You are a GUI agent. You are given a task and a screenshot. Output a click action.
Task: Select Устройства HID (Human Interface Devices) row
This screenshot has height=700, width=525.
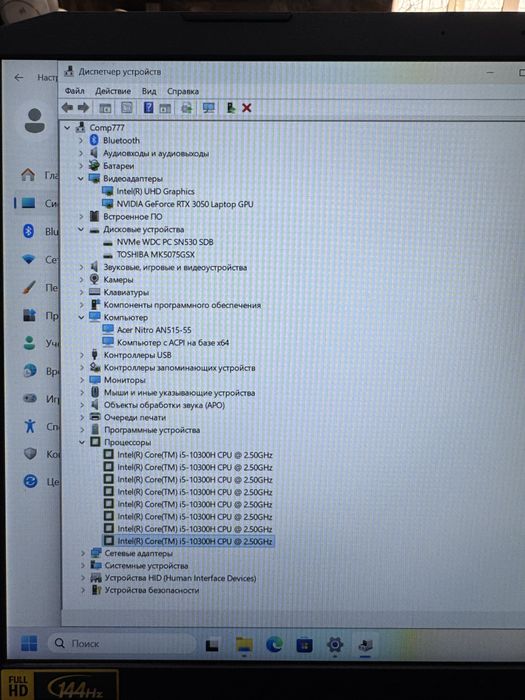click(x=180, y=578)
